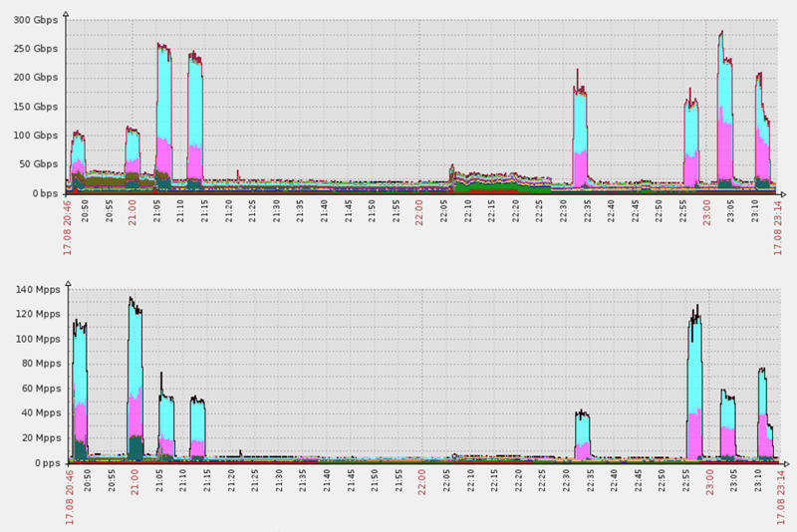Select the 17.08 23:14 end label on Gbps chart
Screen dimensions: 797x532
(778, 227)
